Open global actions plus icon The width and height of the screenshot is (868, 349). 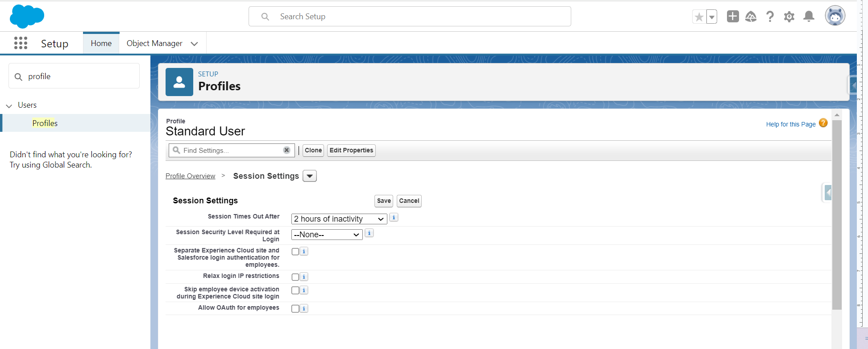point(732,17)
